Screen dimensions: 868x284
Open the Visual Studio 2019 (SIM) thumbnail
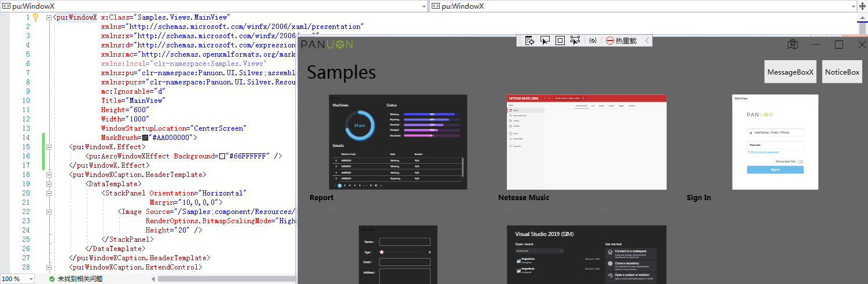coord(586,255)
